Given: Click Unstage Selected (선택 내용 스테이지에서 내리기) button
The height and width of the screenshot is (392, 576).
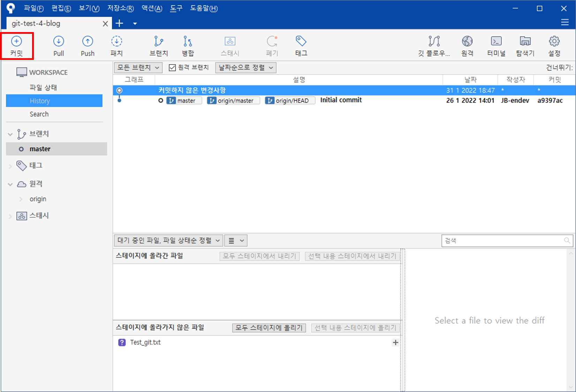Looking at the screenshot, I should pos(352,256).
